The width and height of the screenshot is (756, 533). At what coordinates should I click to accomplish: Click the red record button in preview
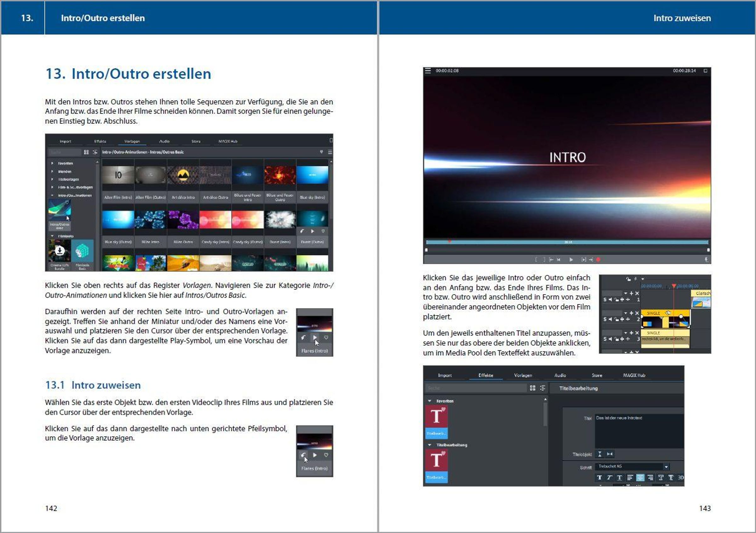598,260
